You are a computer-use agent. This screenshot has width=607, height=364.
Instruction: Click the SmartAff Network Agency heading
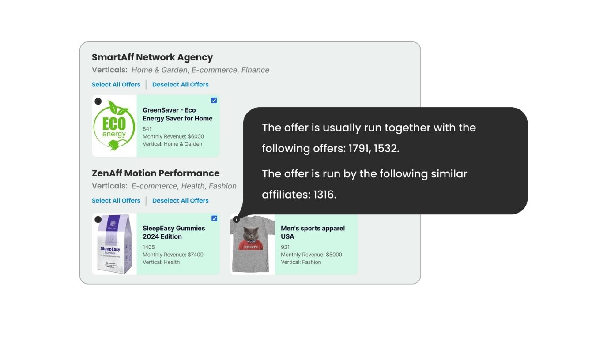[152, 57]
